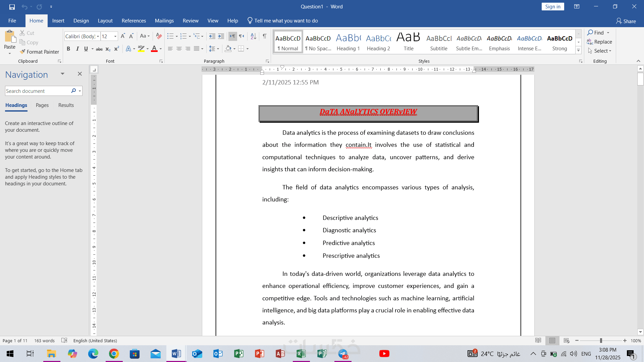Image resolution: width=644 pixels, height=362 pixels.
Task: Open the font size dropdown
Action: 115,36
